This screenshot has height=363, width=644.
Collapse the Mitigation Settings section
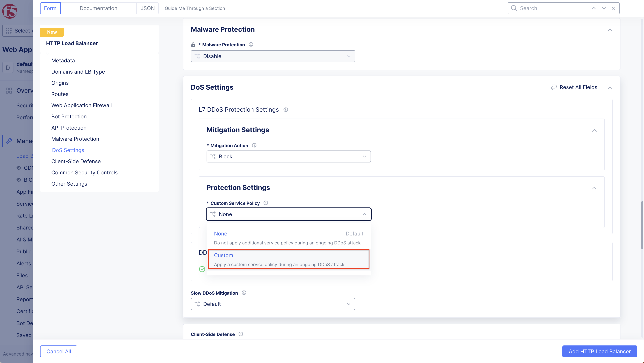(x=595, y=130)
